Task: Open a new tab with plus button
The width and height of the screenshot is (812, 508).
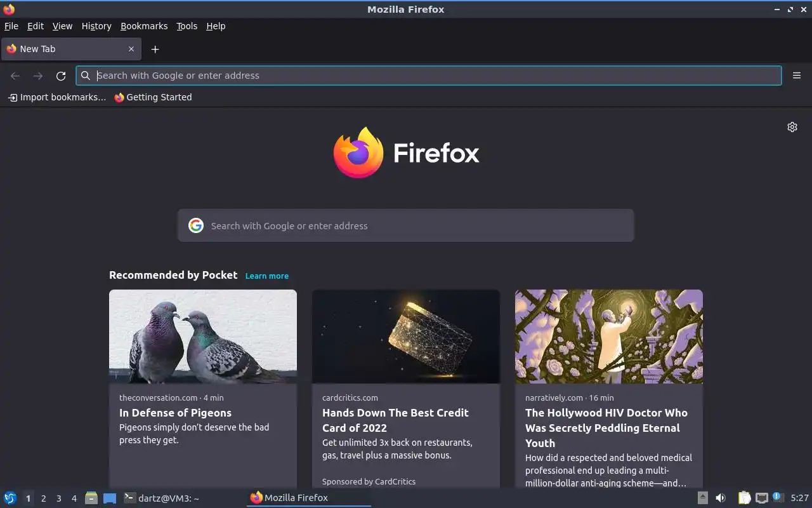Action: [155, 49]
